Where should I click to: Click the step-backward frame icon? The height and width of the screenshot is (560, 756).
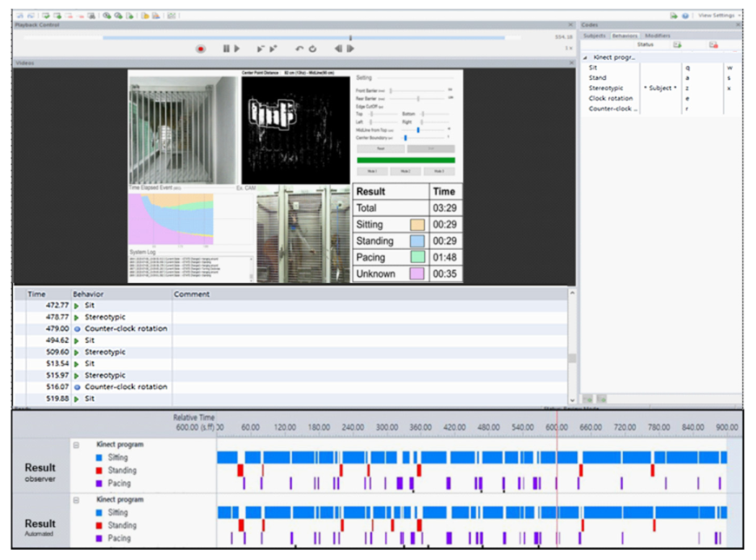click(338, 49)
